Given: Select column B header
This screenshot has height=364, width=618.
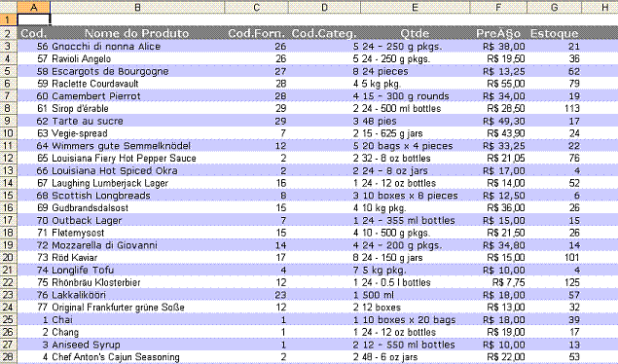Looking at the screenshot, I should [x=137, y=7].
